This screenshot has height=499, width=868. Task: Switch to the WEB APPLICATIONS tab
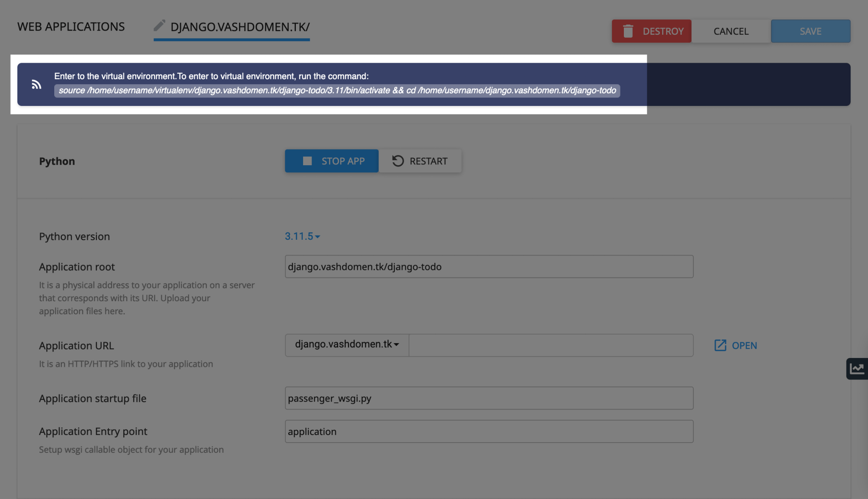[70, 26]
